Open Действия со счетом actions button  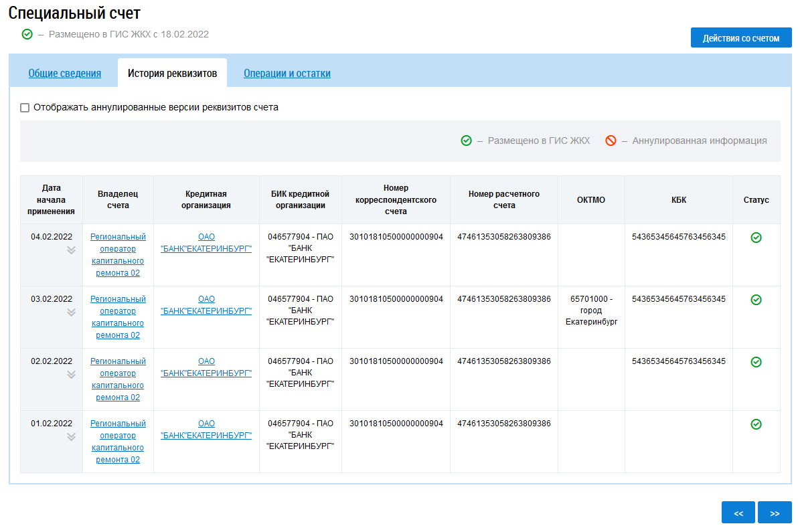coord(740,38)
